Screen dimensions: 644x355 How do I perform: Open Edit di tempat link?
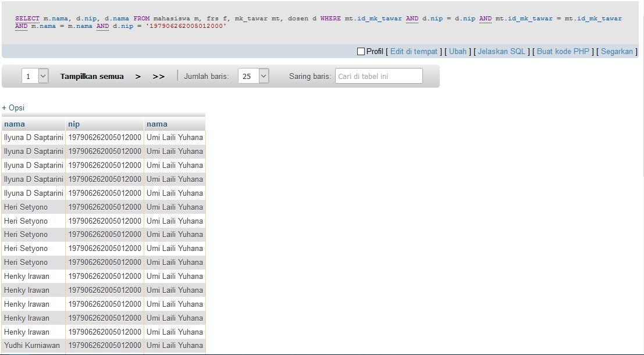(x=414, y=52)
